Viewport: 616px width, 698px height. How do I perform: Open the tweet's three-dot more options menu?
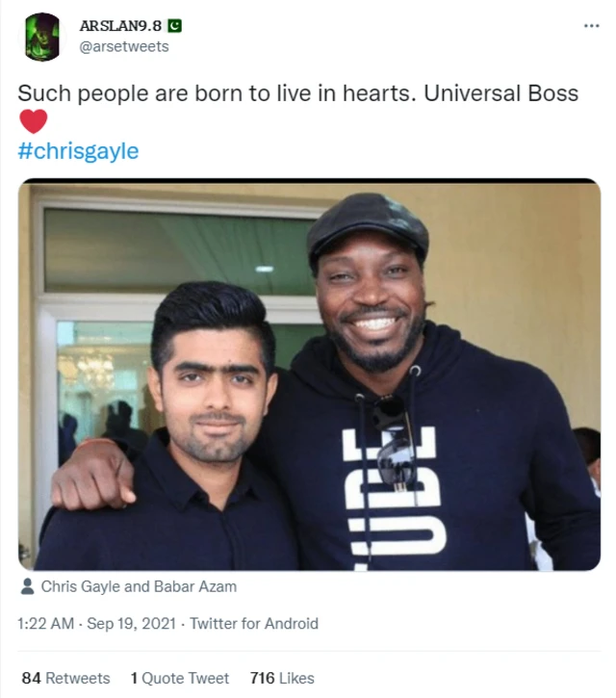(591, 25)
